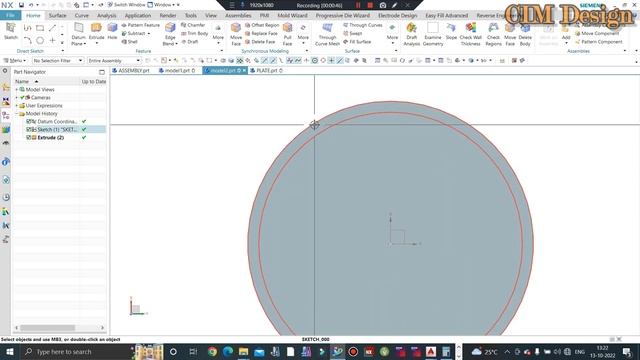Click the Delete Body icon

pos(525,34)
